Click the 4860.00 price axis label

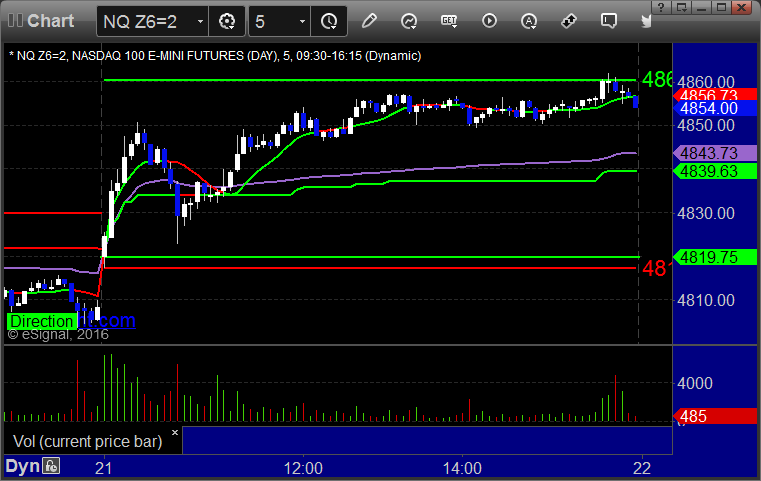pos(706,81)
